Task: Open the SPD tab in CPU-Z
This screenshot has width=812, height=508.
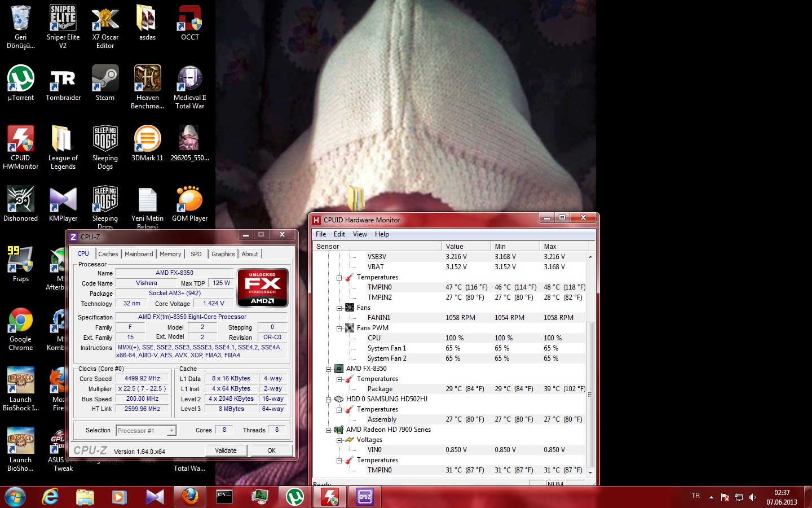Action: (196, 254)
